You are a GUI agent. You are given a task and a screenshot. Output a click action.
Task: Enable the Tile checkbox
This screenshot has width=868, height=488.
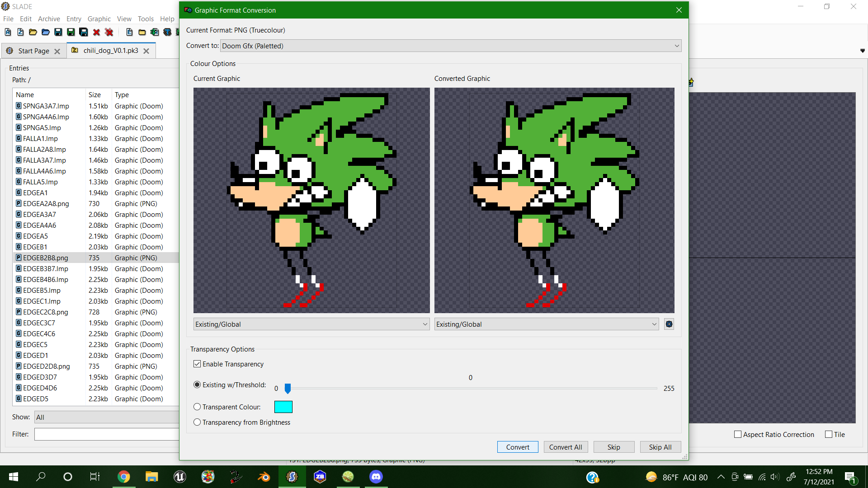[x=829, y=435]
